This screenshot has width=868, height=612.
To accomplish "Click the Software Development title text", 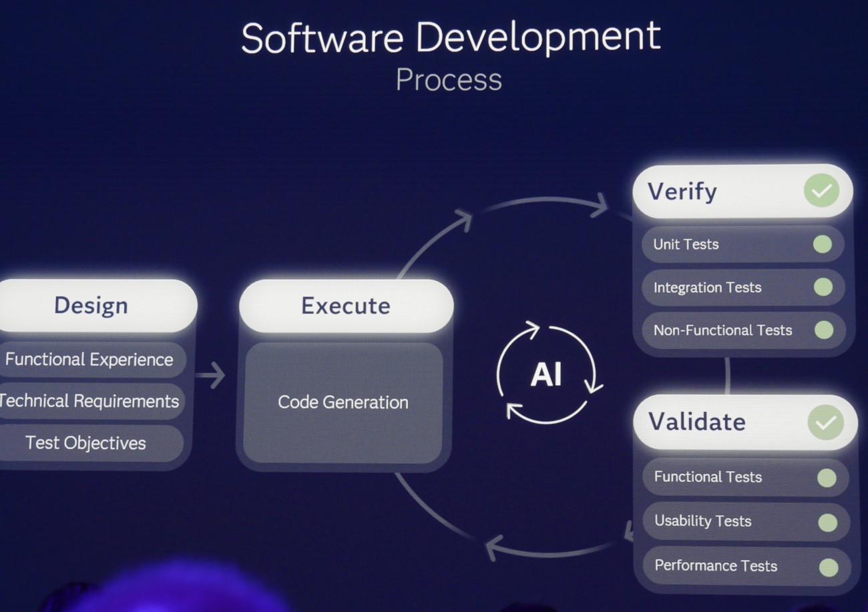I will (450, 37).
